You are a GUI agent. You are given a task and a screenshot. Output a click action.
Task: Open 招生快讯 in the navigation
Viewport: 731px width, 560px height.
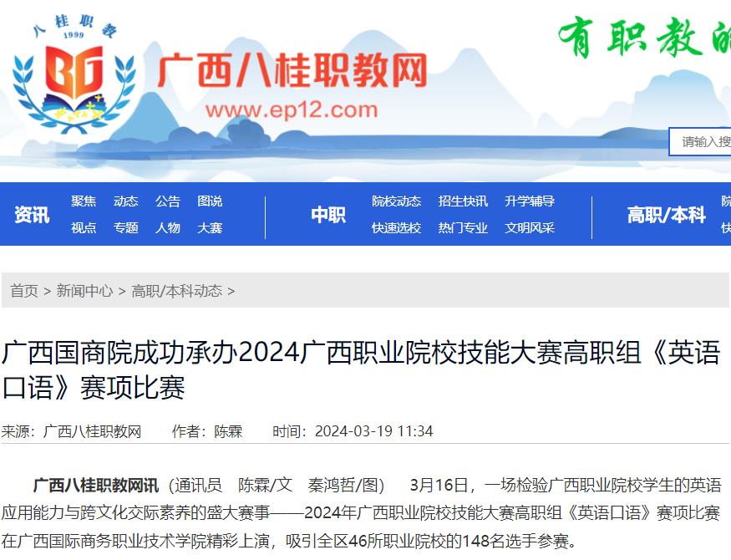(x=463, y=201)
